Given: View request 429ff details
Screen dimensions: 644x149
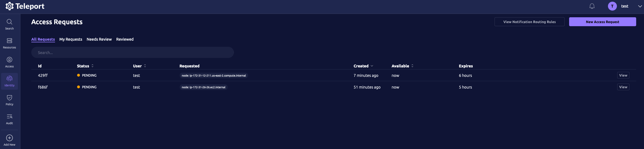Looking at the screenshot, I should coord(623,75).
